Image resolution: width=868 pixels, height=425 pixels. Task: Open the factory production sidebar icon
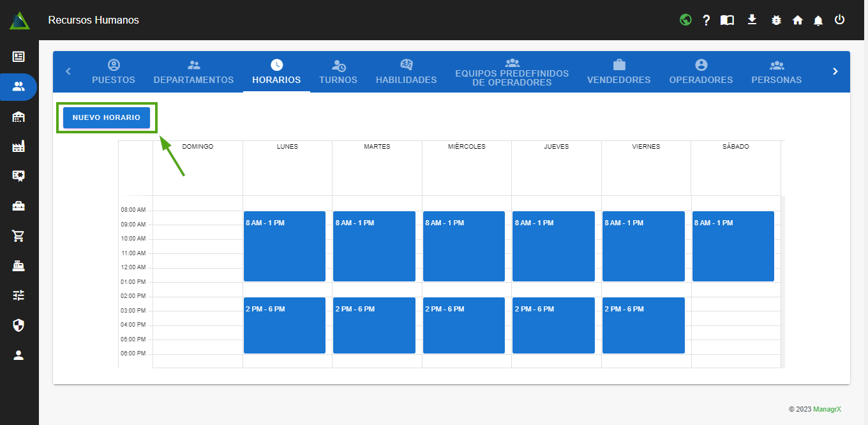(19, 147)
